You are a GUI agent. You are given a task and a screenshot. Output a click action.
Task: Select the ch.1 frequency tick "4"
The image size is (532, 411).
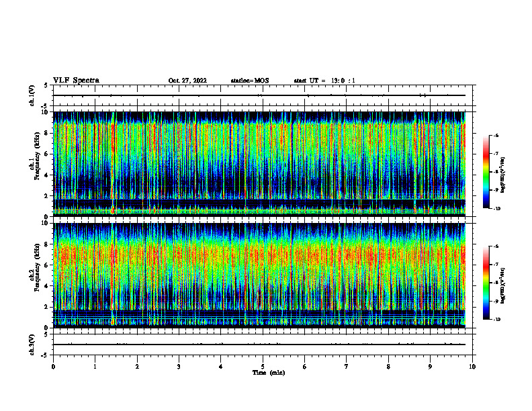pos(46,175)
